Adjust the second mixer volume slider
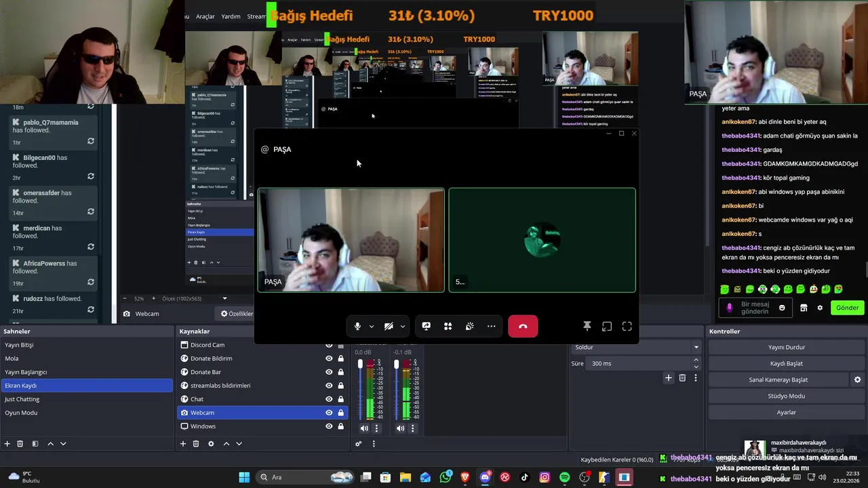The width and height of the screenshot is (868, 488). click(x=396, y=365)
